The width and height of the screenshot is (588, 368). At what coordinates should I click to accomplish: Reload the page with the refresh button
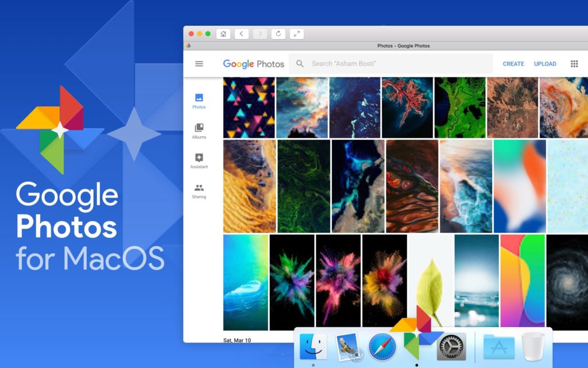pyautogui.click(x=278, y=34)
